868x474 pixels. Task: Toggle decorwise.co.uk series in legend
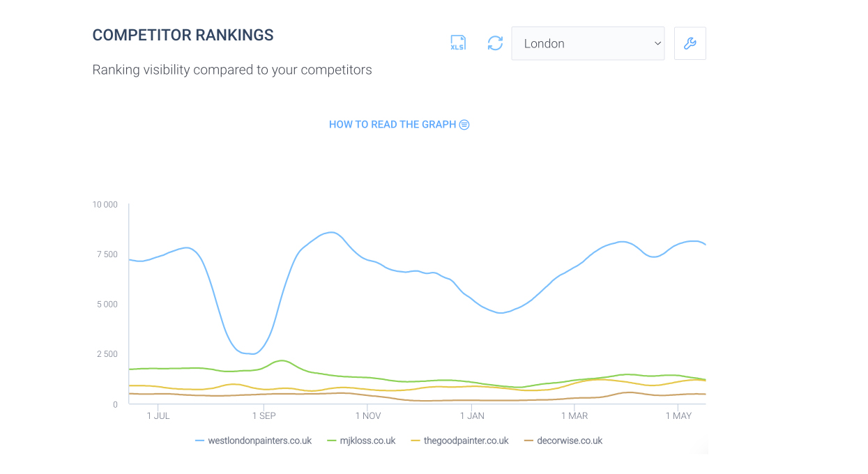[569, 441]
